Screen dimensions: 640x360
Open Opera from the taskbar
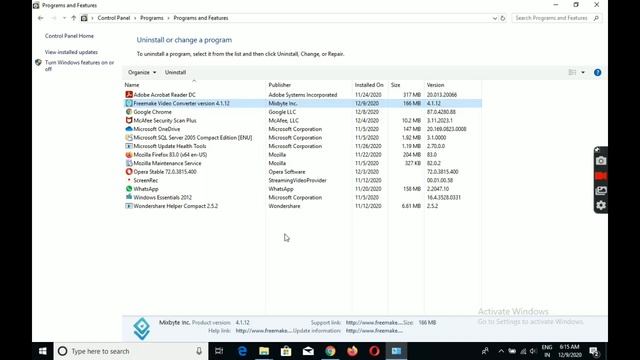point(374,351)
